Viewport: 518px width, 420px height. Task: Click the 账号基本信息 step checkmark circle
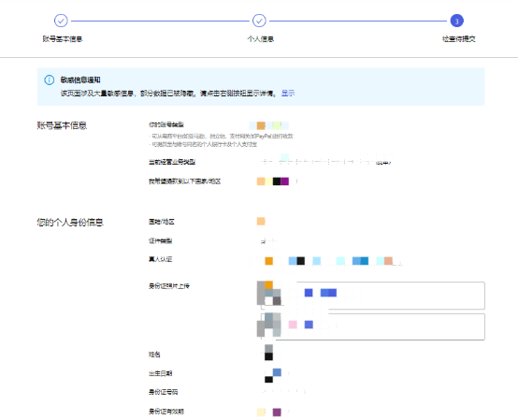61,21
